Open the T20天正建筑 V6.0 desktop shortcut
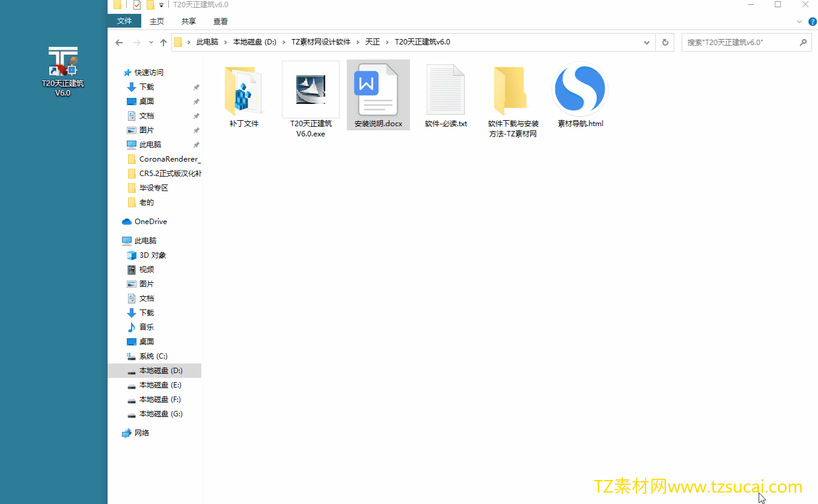Screen dimensions: 818x504 [63, 71]
